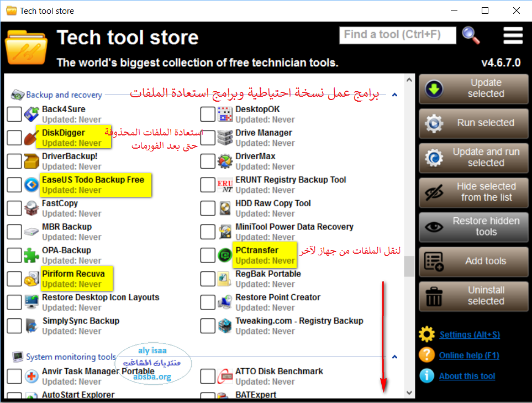The image size is (532, 403).
Task: Click the PCtransfer green icon
Action: [x=225, y=255]
